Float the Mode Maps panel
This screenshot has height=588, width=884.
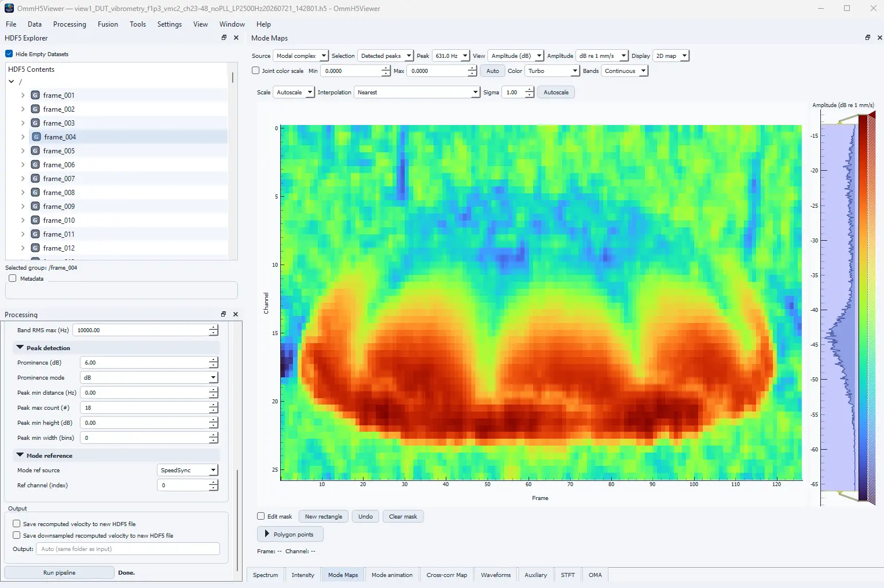(868, 38)
